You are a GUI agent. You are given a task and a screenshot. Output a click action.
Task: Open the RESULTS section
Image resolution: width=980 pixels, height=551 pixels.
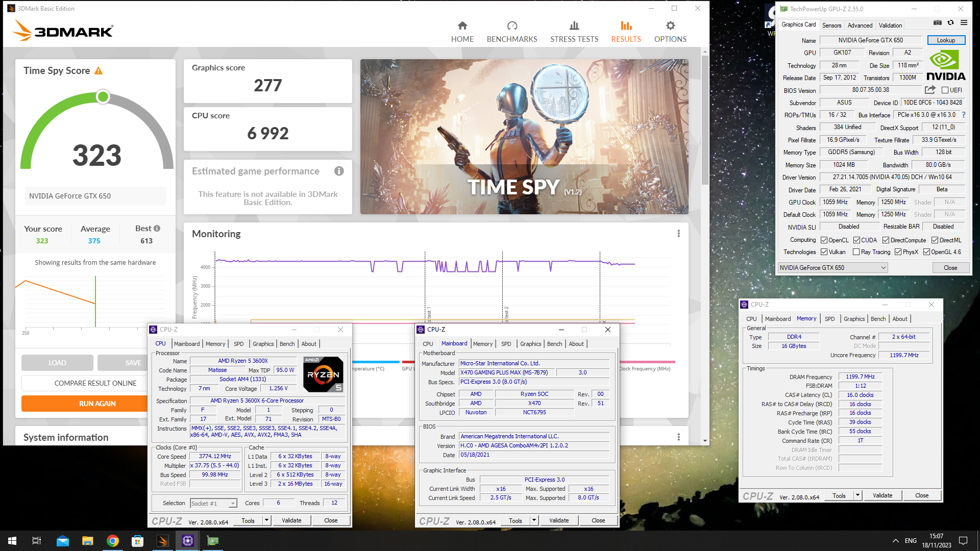[626, 32]
